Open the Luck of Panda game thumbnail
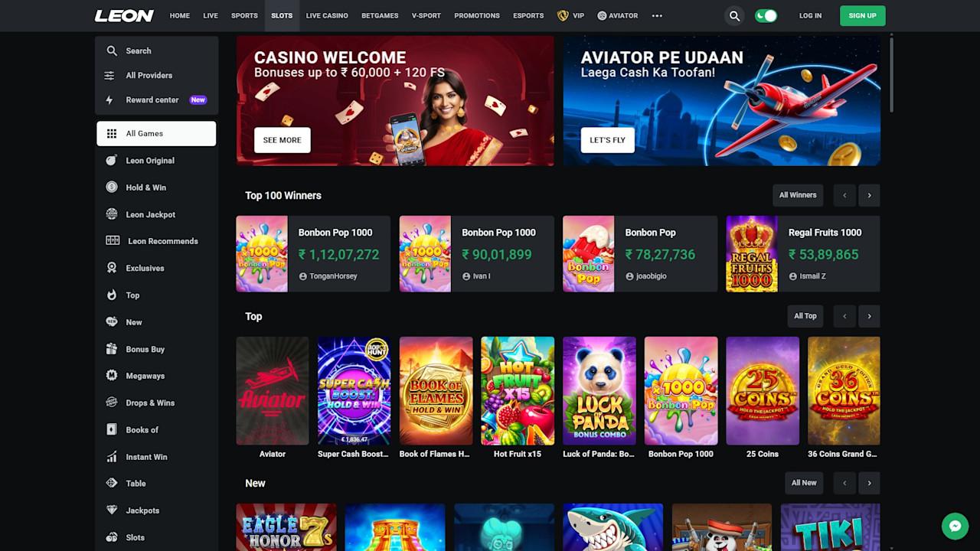The width and height of the screenshot is (980, 551). [x=599, y=391]
